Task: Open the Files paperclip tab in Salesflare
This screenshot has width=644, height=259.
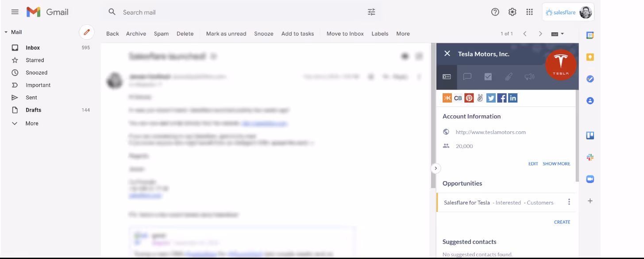Action: (509, 76)
